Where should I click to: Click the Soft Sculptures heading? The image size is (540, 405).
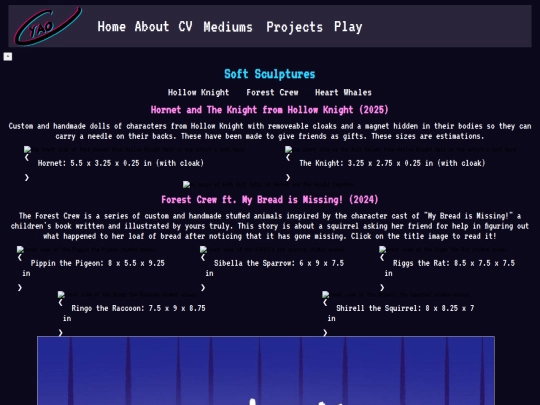[x=270, y=74]
